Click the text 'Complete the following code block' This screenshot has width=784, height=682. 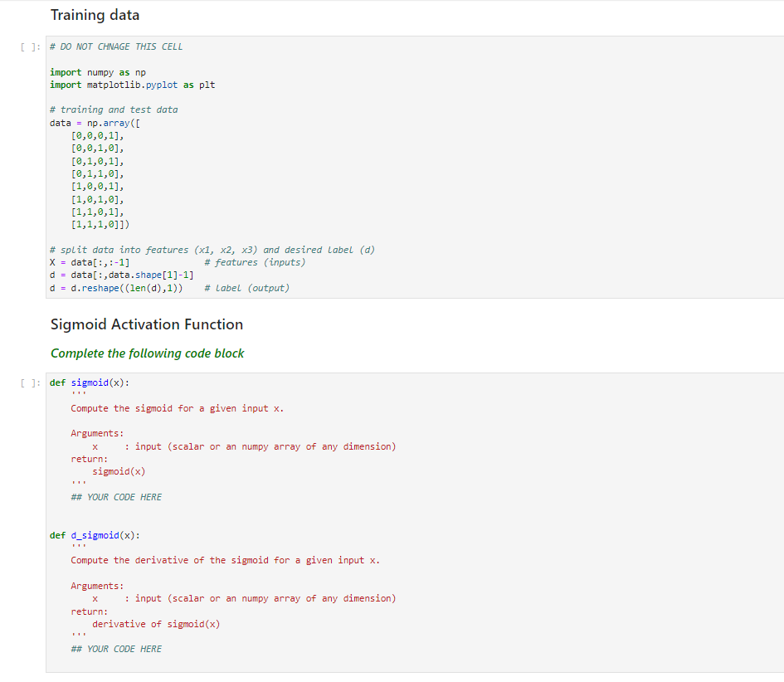147,353
